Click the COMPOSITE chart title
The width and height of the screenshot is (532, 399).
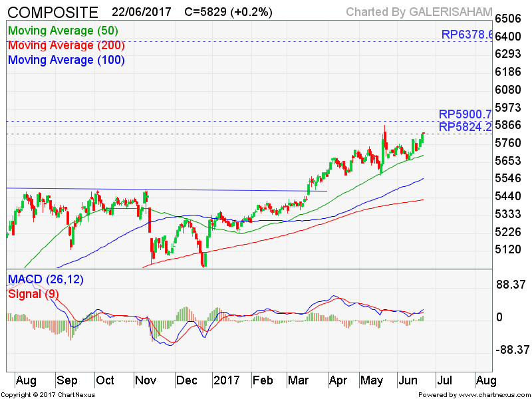tap(53, 12)
